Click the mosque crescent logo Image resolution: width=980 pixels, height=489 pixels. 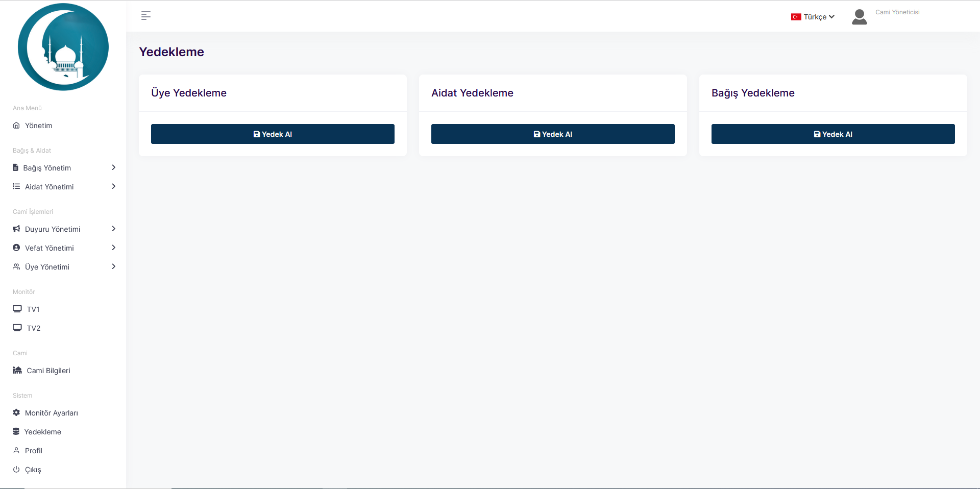click(x=63, y=47)
